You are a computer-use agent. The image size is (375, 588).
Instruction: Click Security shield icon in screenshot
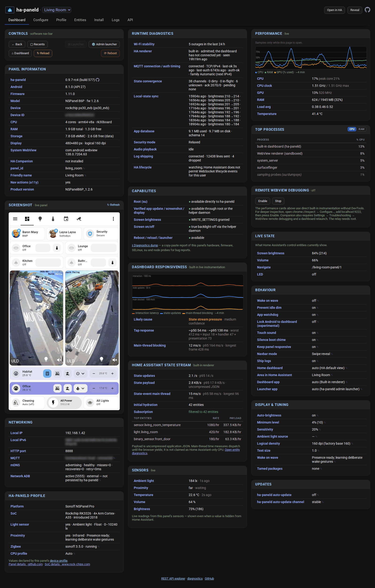pyautogui.click(x=90, y=233)
